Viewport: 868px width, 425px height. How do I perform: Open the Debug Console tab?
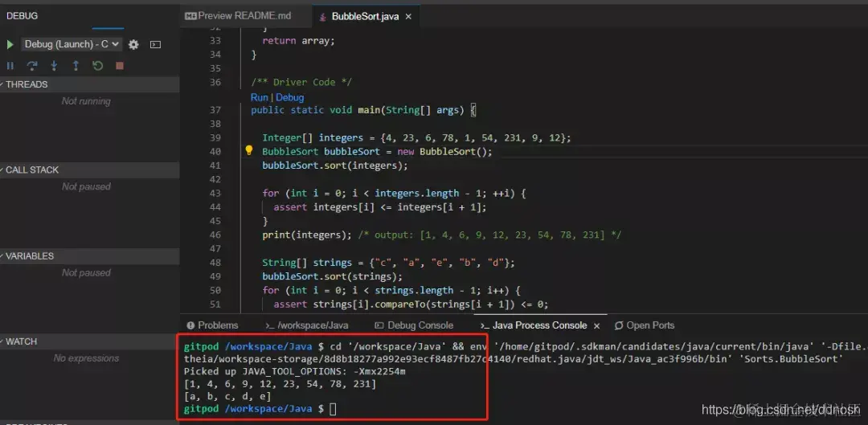pyautogui.click(x=414, y=325)
